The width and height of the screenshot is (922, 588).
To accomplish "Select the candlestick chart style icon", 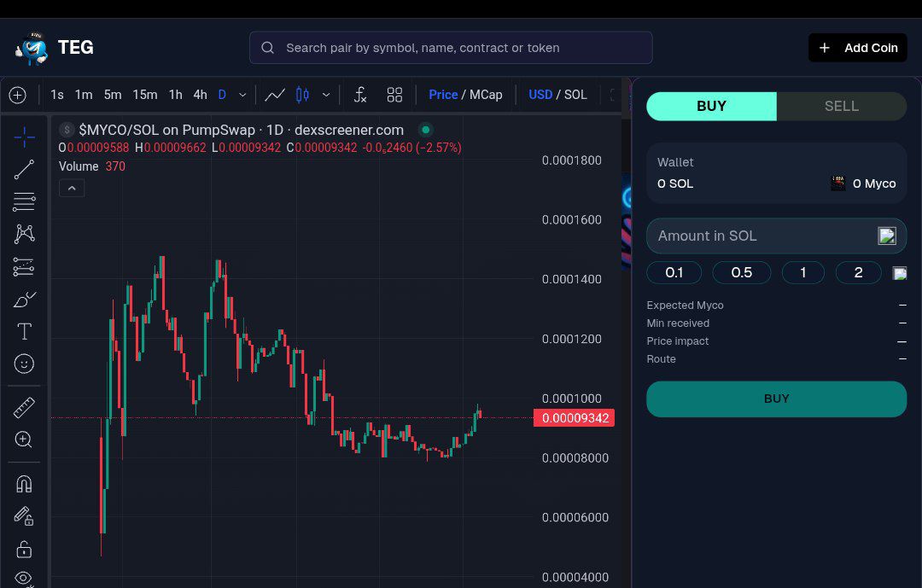I will coord(302,95).
